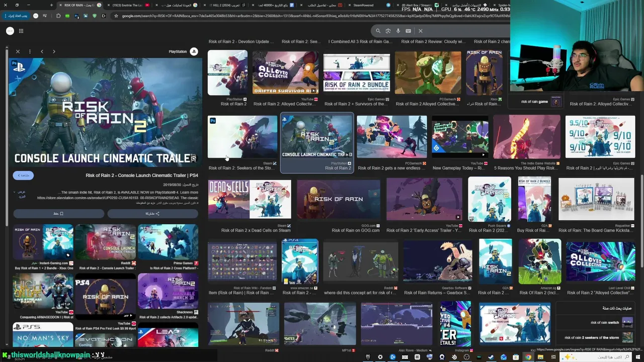Bookmark this page with the star icon
Viewport: 644px width, 362px height.
tap(116, 16)
